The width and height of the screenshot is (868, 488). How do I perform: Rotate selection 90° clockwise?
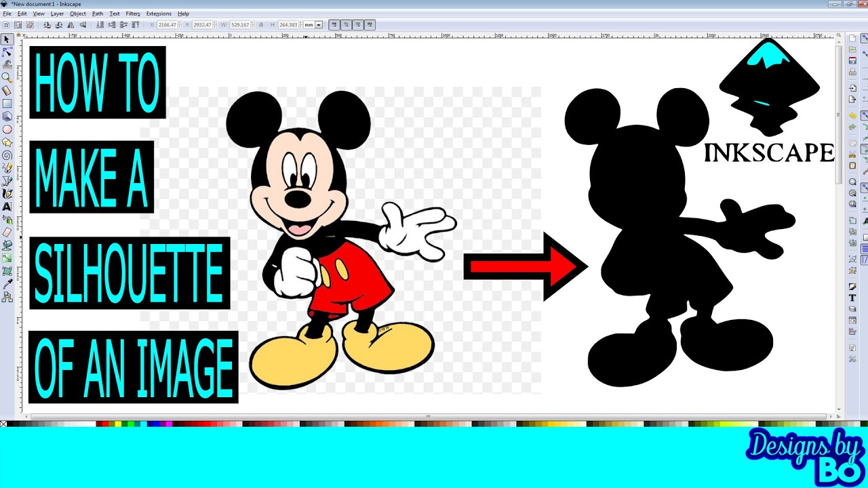[59, 25]
